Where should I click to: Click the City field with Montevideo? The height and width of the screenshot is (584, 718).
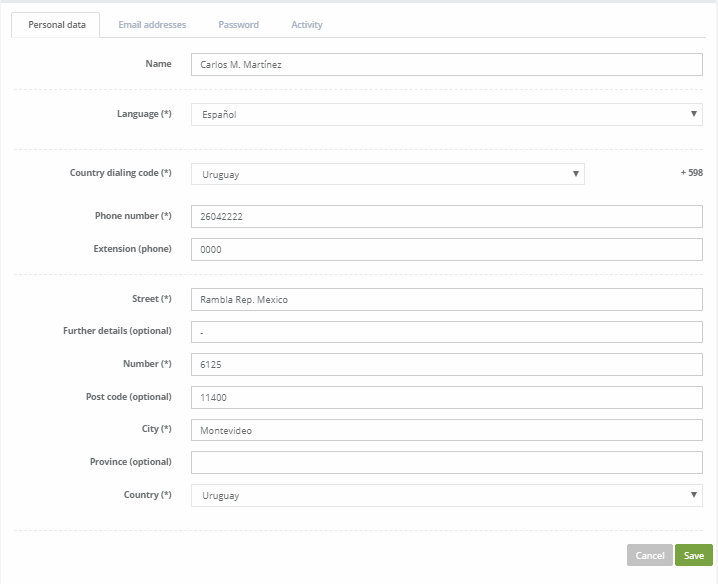446,430
